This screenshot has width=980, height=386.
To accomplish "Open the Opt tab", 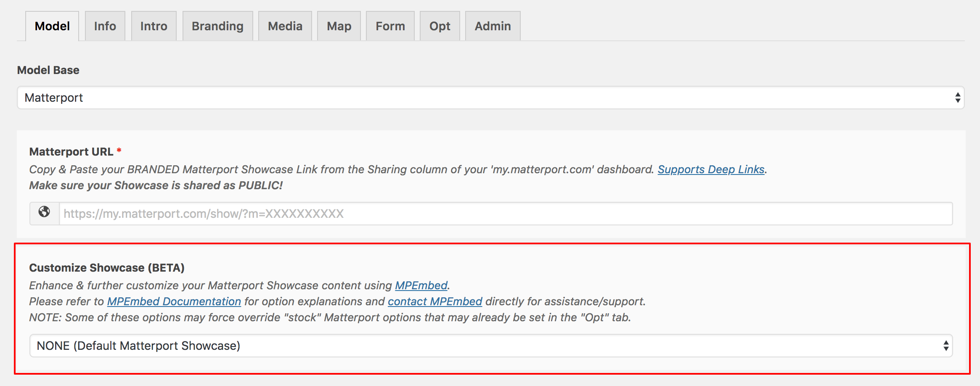I will click(x=440, y=26).
